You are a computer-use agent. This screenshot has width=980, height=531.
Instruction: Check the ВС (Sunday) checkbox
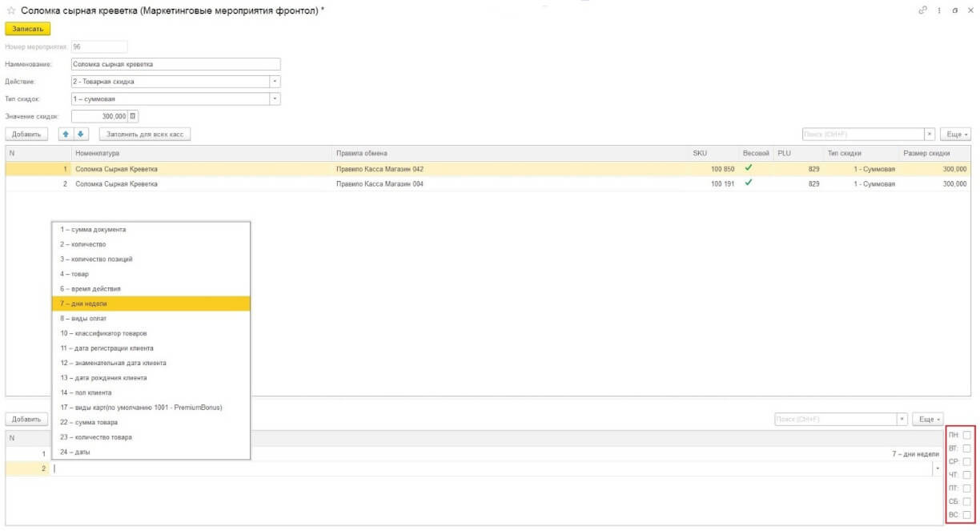click(966, 515)
